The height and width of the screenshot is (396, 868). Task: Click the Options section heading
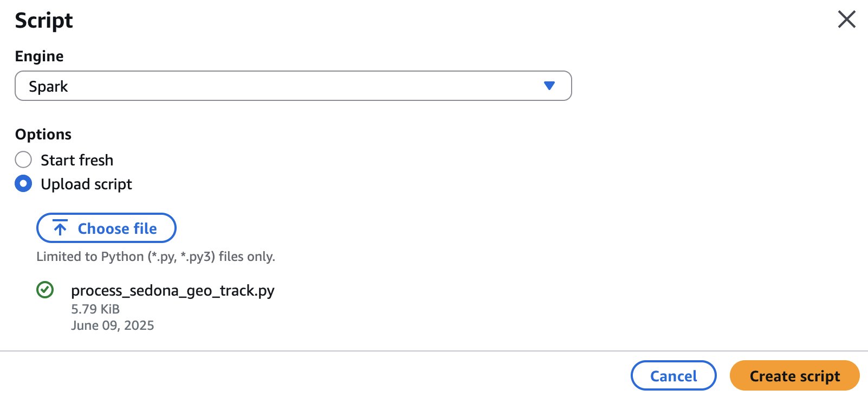[43, 134]
